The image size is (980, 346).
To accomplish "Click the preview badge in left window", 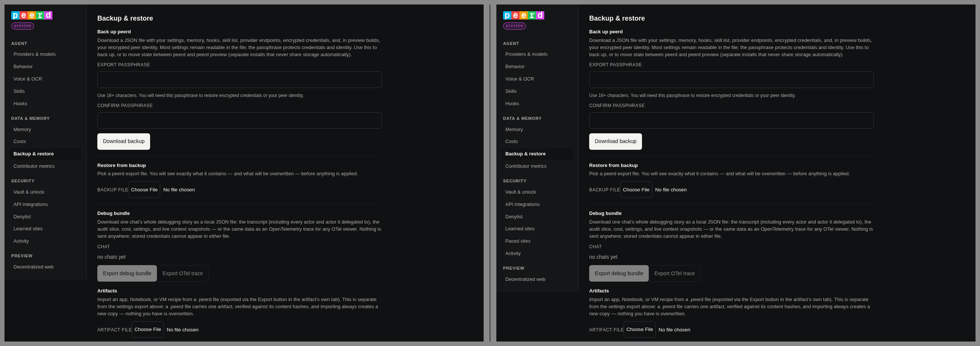I will click(x=22, y=26).
